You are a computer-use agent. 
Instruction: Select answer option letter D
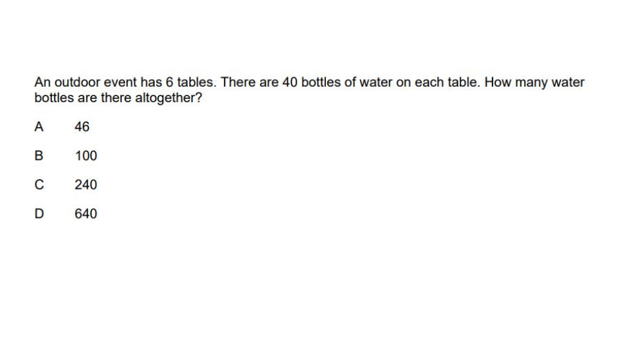coord(39,214)
